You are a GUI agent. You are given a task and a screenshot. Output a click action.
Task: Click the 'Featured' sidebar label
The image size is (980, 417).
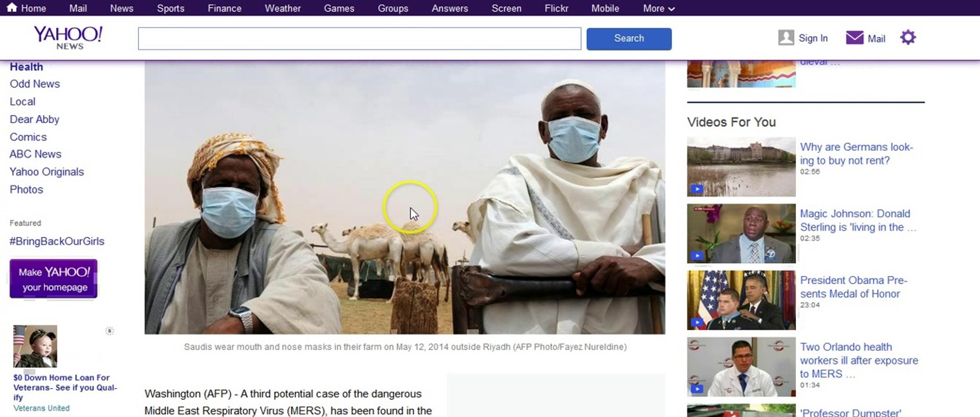click(25, 223)
